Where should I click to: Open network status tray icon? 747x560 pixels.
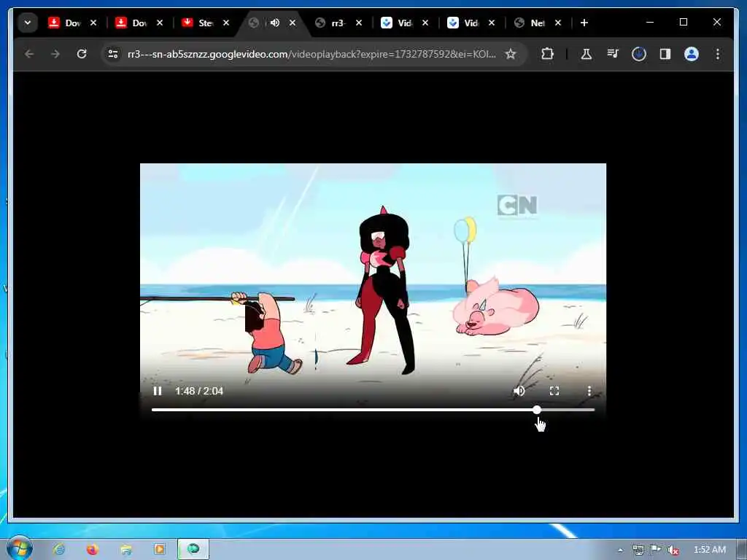tap(638, 550)
